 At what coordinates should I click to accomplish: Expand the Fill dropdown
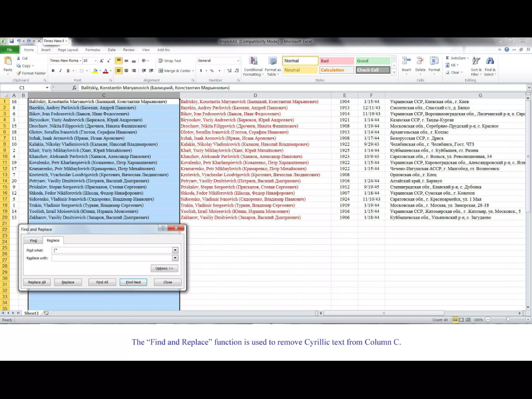457,65
